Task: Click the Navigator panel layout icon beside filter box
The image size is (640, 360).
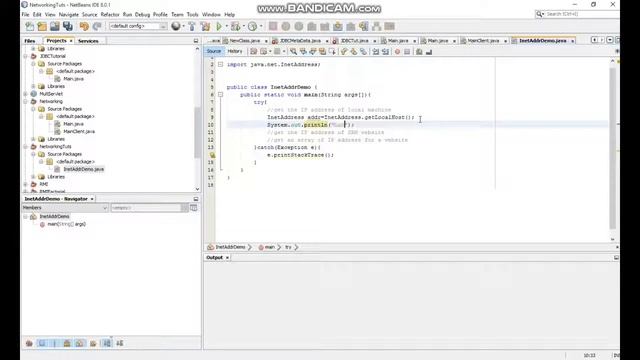Action: pyautogui.click(x=193, y=208)
